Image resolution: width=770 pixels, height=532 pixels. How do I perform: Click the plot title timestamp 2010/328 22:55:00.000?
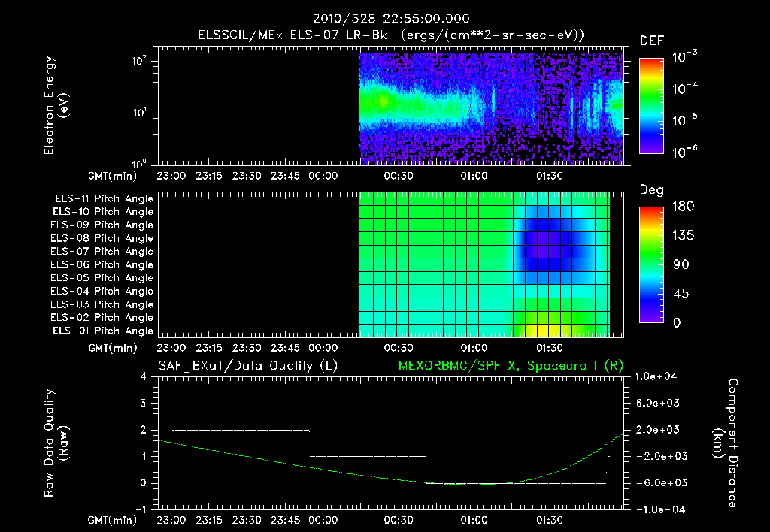point(391,19)
